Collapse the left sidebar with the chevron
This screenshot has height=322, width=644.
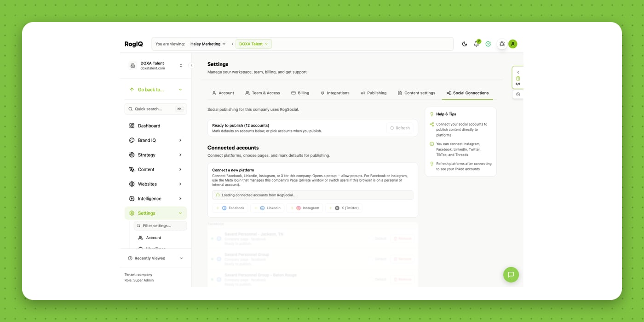click(x=191, y=65)
